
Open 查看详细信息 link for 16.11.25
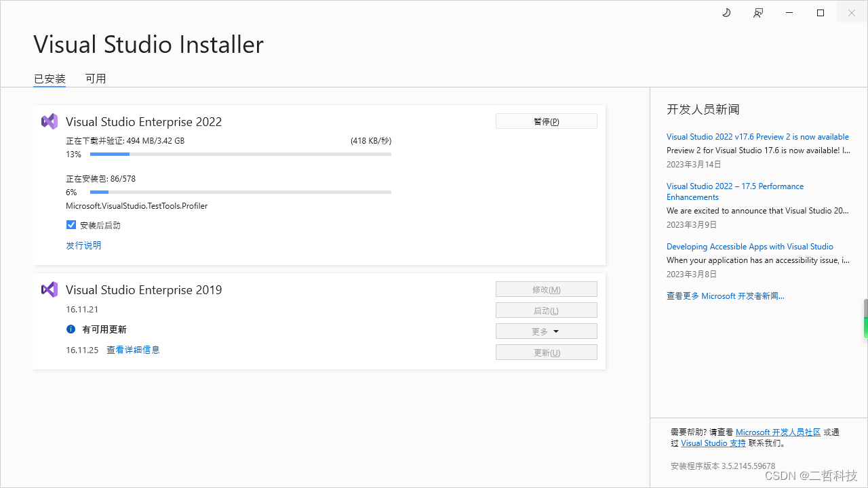pos(133,350)
